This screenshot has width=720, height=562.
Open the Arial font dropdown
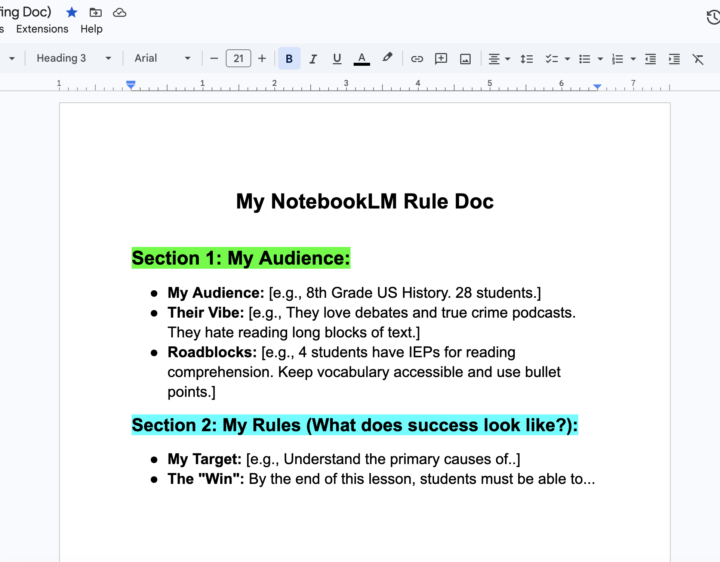pyautogui.click(x=162, y=58)
